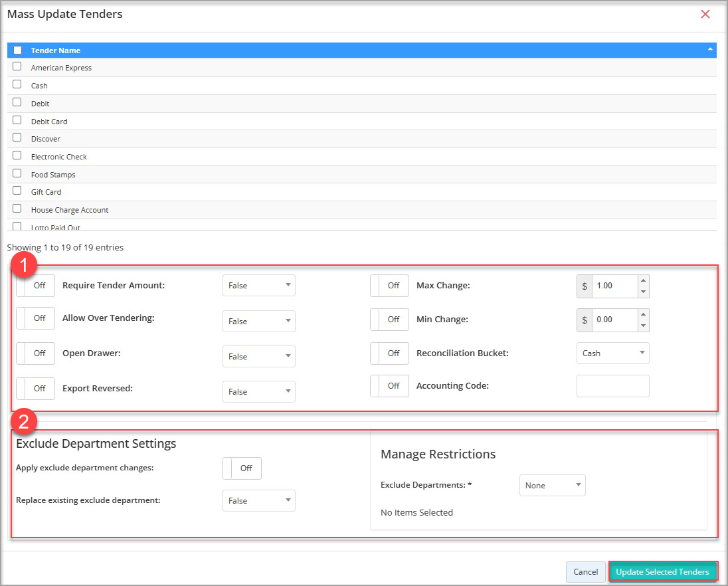Screen dimensions: 728x586
Task: Click the Electronic Check tender name
Action: pos(59,157)
